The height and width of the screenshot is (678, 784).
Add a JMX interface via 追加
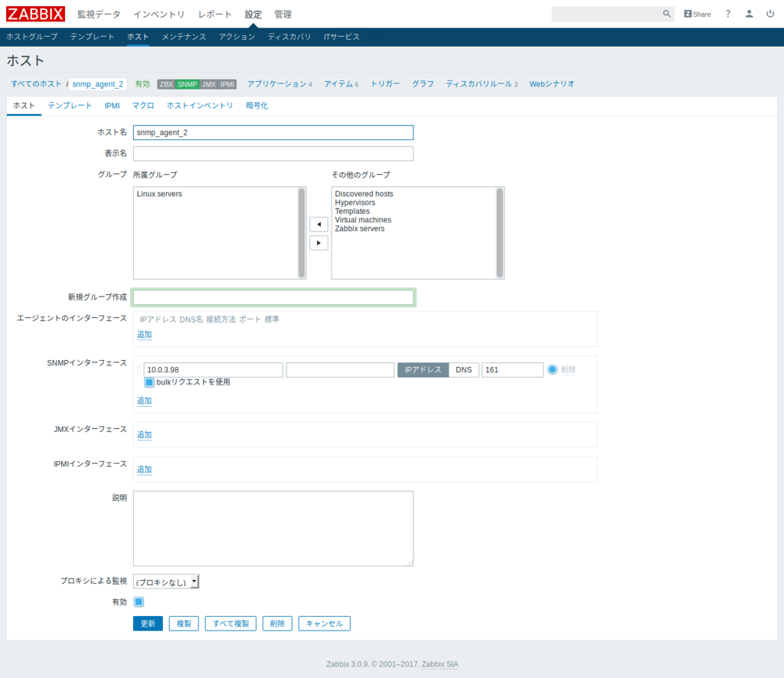tap(144, 435)
